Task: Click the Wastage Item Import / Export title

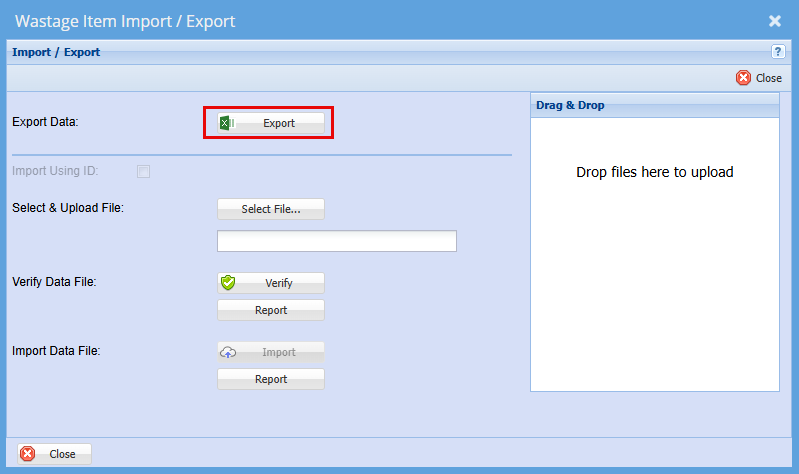Action: coord(125,21)
